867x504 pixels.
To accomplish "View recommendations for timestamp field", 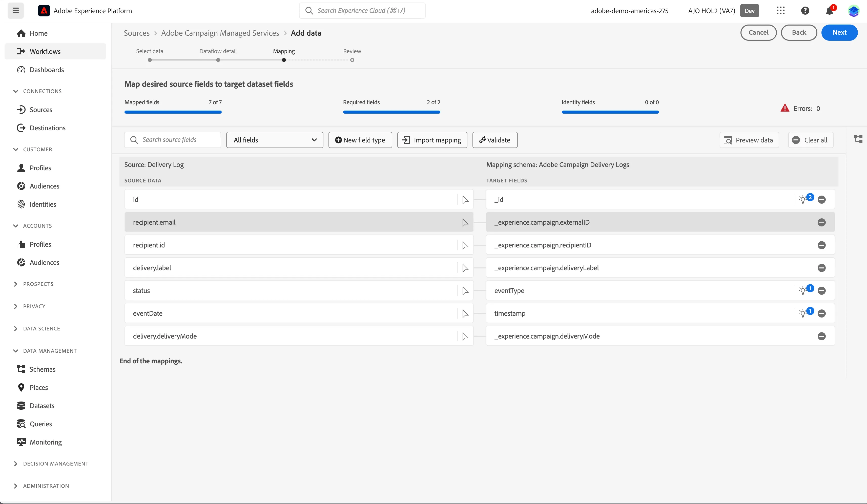I will (x=806, y=313).
